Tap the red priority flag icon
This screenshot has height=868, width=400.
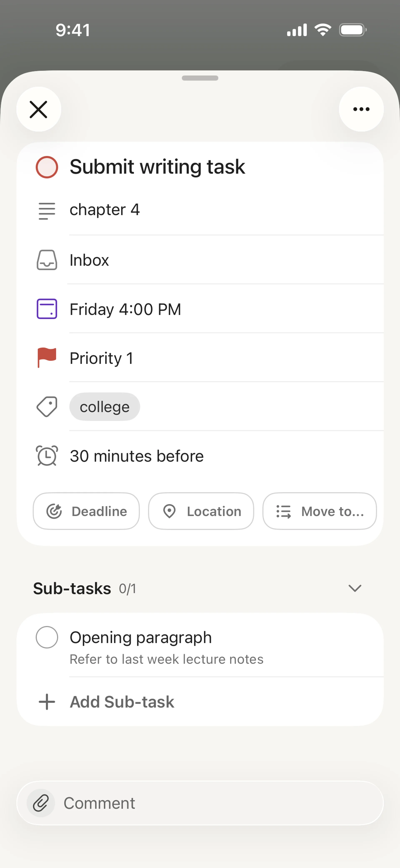[47, 357]
